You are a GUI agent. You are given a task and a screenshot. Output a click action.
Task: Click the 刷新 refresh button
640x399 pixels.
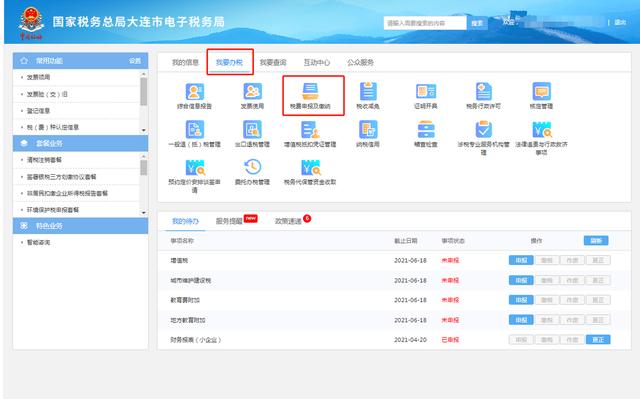tap(596, 241)
